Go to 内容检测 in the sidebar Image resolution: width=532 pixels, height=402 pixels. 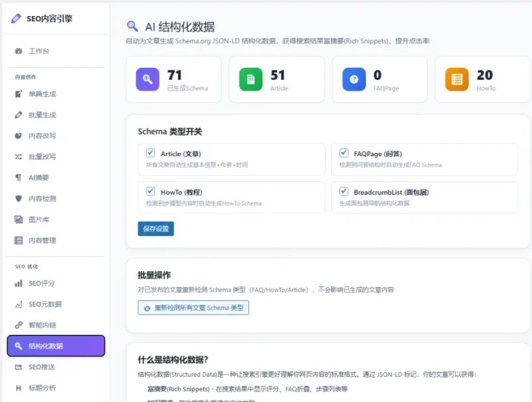56,198
